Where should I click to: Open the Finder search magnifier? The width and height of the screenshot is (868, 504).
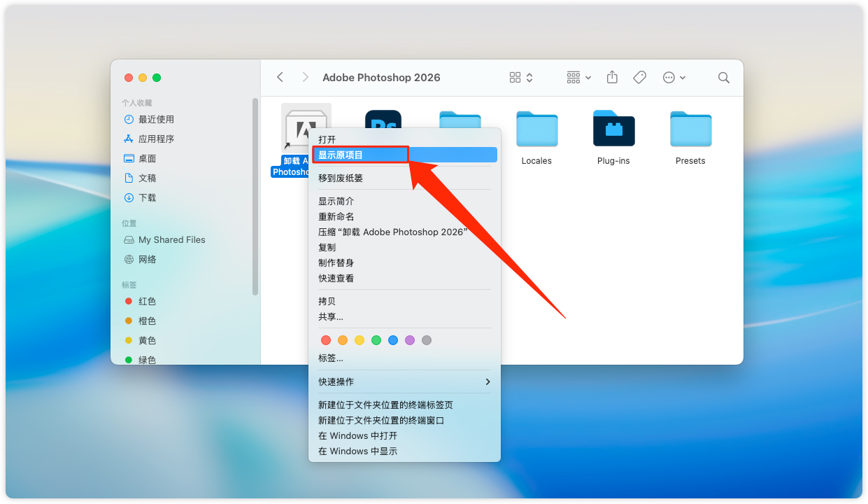(x=724, y=78)
